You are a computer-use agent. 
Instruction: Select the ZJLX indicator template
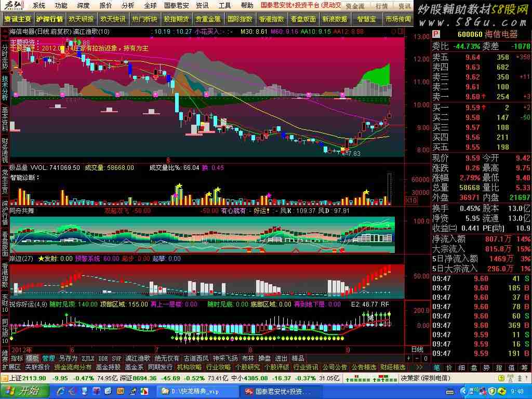point(88,358)
